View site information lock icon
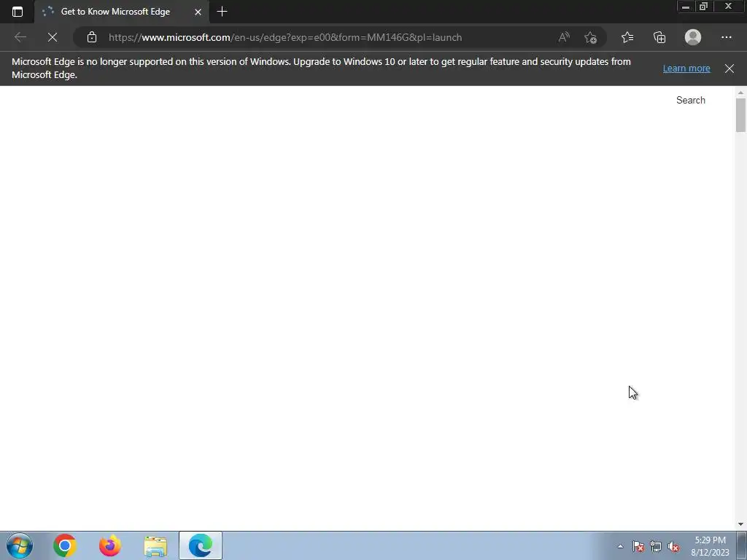The image size is (747, 560). click(x=92, y=37)
